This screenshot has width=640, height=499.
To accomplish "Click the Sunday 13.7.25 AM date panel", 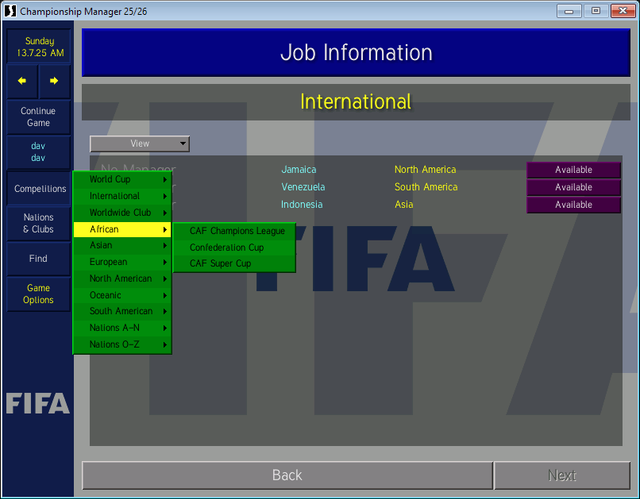I will [40, 47].
